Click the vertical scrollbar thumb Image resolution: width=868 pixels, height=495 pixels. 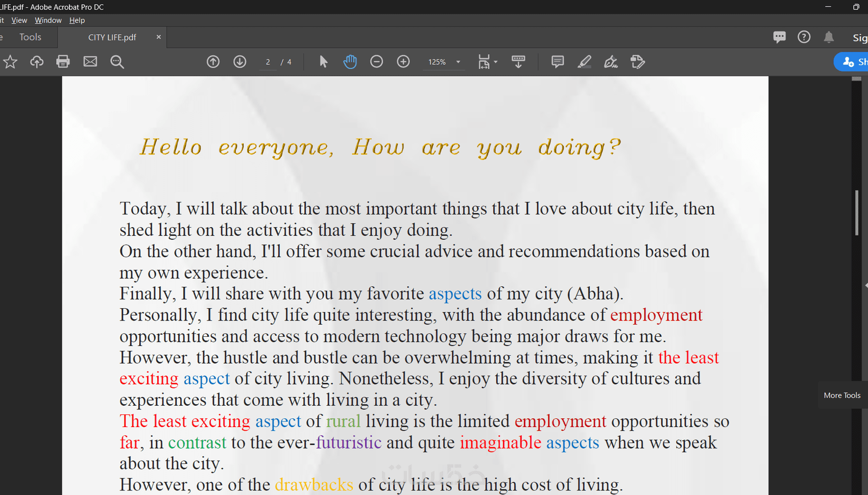pyautogui.click(x=857, y=212)
